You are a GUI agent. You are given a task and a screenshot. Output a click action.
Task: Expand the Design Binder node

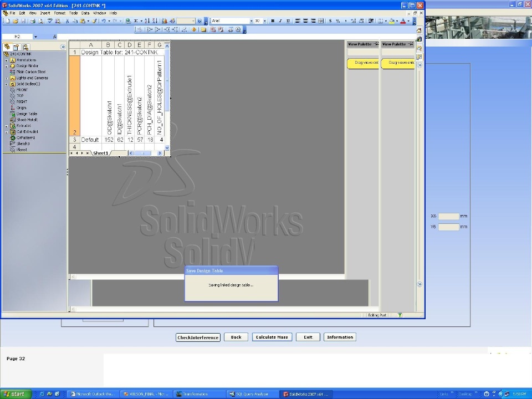click(x=7, y=66)
